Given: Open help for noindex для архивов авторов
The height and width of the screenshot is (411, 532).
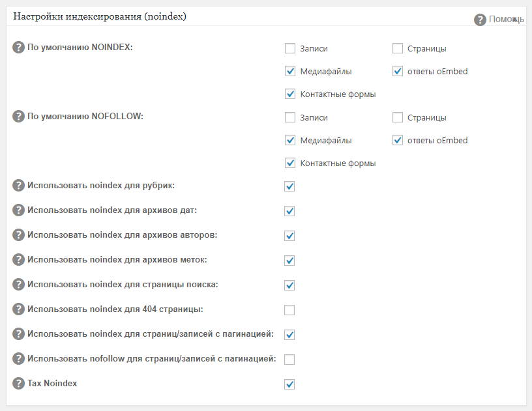Looking at the screenshot, I should point(19,235).
